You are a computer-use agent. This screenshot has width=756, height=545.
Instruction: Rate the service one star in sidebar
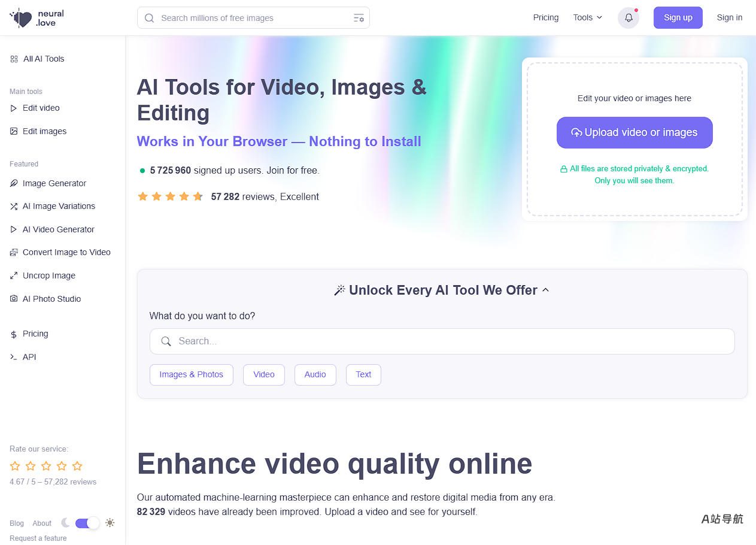click(15, 466)
